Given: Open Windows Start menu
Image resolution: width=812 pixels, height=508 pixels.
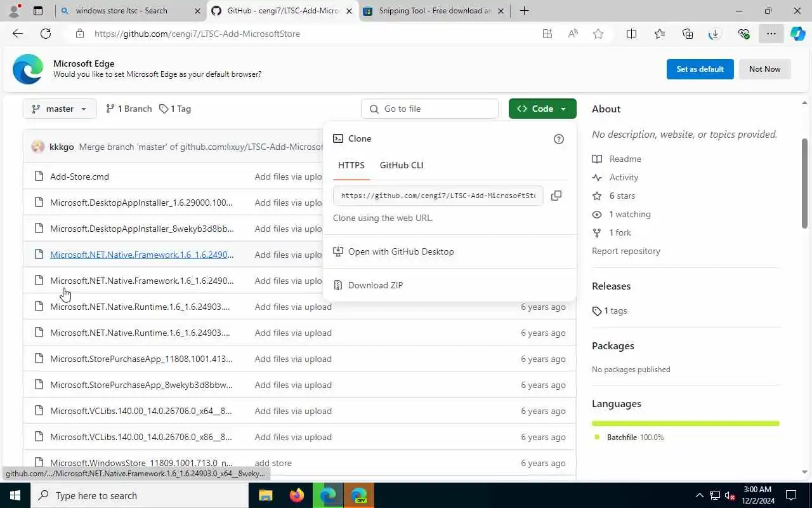Looking at the screenshot, I should [15, 495].
